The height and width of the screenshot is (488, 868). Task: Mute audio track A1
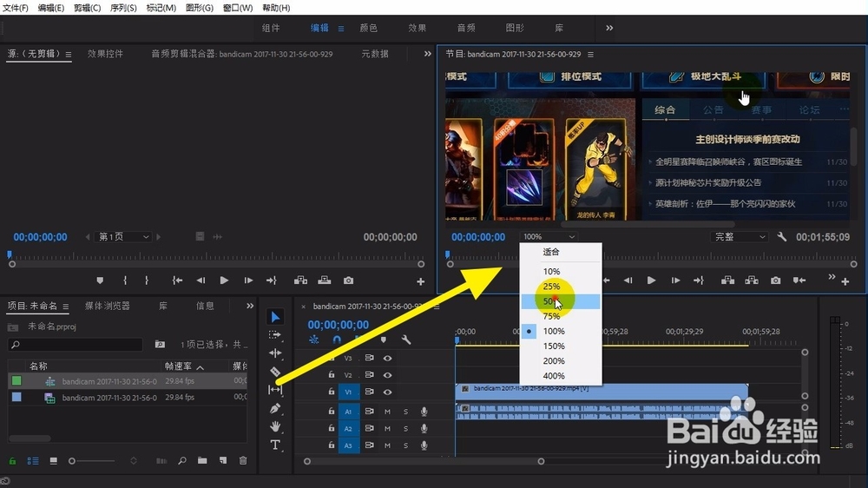coord(387,412)
